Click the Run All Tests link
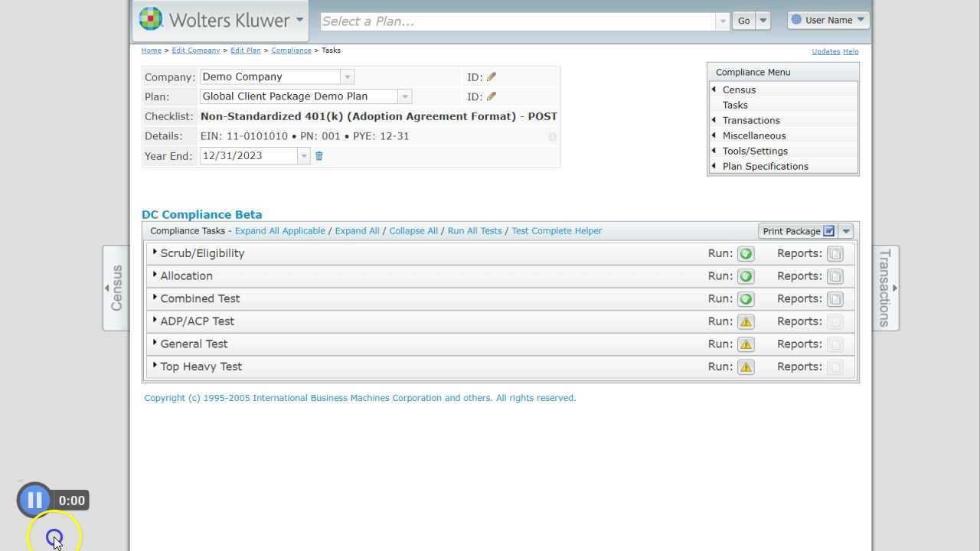Screen dimensions: 980x551 pyautogui.click(x=475, y=231)
